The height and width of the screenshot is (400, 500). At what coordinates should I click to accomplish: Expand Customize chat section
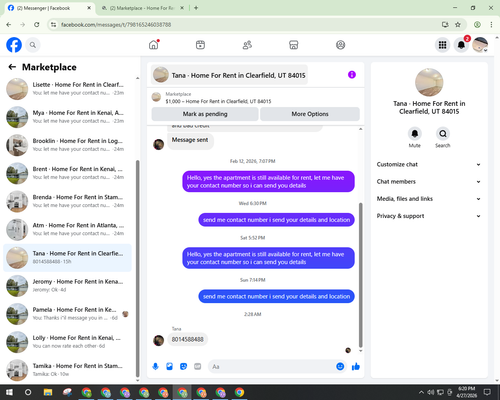(429, 164)
